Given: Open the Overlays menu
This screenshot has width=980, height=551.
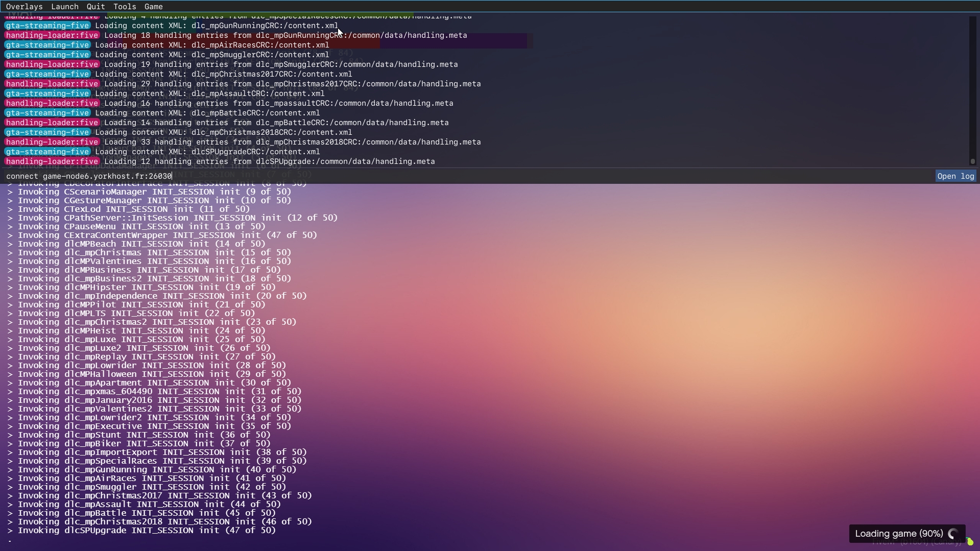Looking at the screenshot, I should tap(24, 7).
